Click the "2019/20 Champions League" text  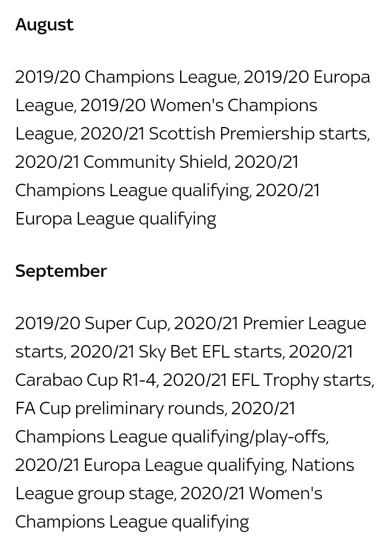126,77
